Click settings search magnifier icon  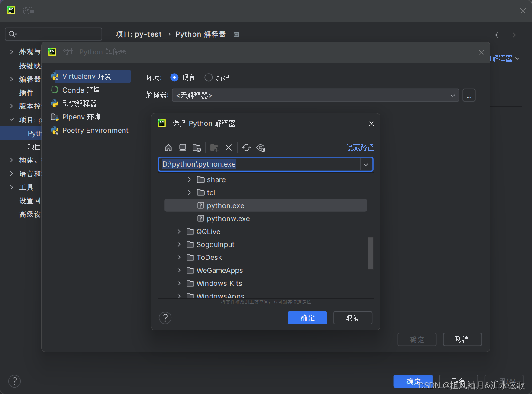[x=12, y=34]
